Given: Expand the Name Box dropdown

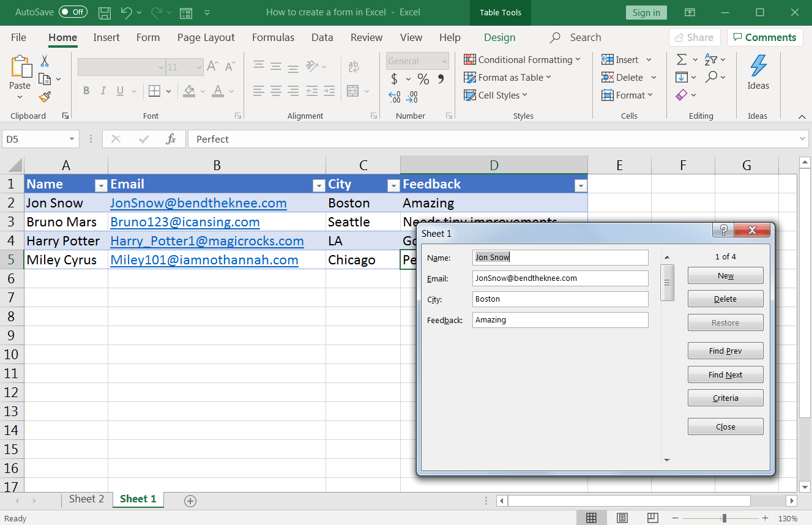Looking at the screenshot, I should click(x=72, y=140).
